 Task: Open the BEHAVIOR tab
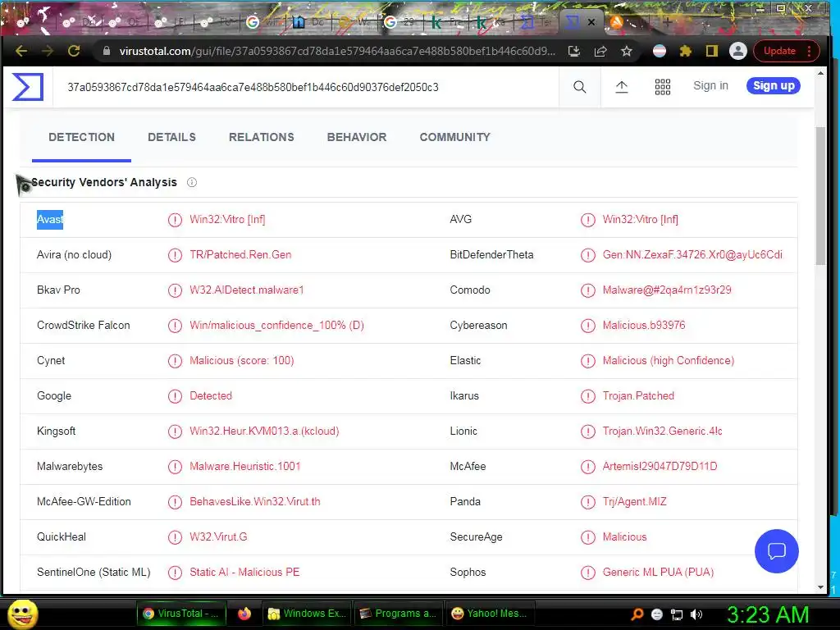(x=357, y=137)
